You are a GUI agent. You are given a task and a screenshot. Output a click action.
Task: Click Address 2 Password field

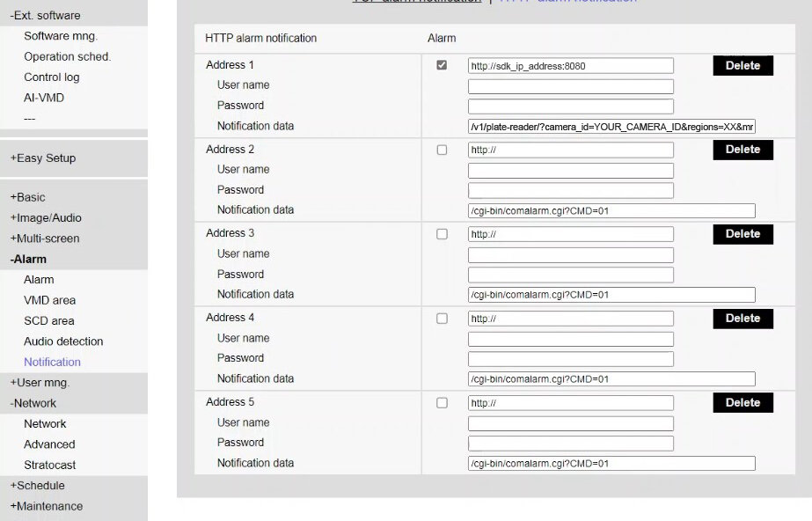pos(571,190)
